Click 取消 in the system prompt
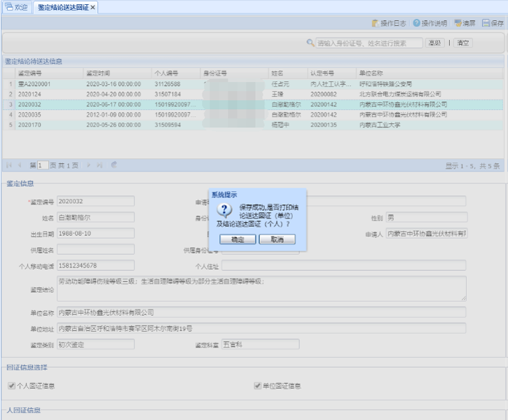508x420 pixels. pyautogui.click(x=277, y=239)
